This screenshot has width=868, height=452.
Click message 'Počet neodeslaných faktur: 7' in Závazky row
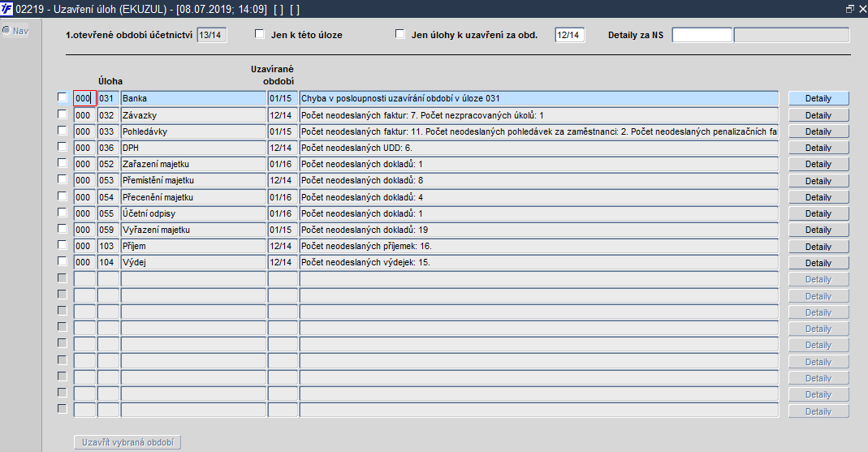point(538,115)
